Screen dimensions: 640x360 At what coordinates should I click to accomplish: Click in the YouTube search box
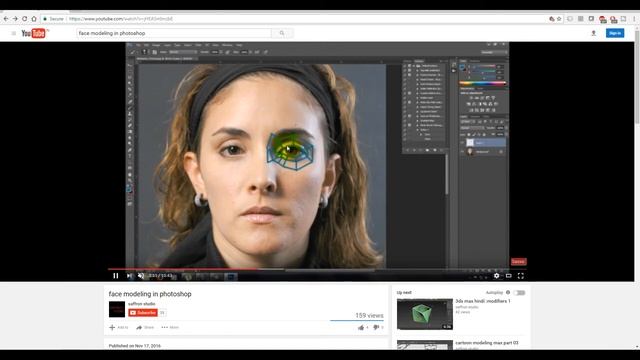174,33
